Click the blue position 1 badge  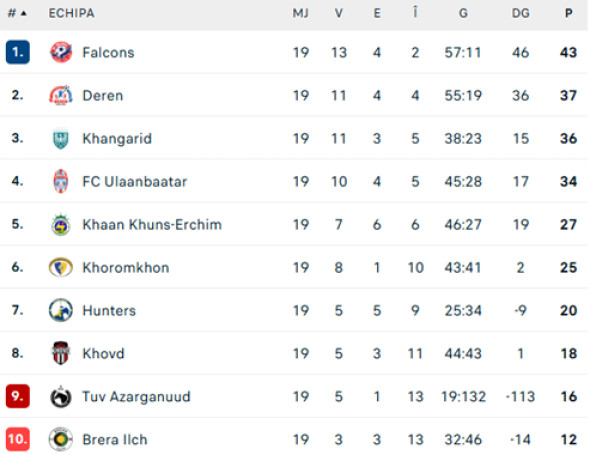18,52
